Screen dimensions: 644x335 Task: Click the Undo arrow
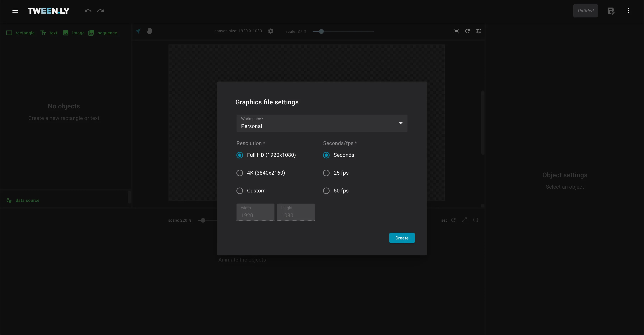click(88, 11)
